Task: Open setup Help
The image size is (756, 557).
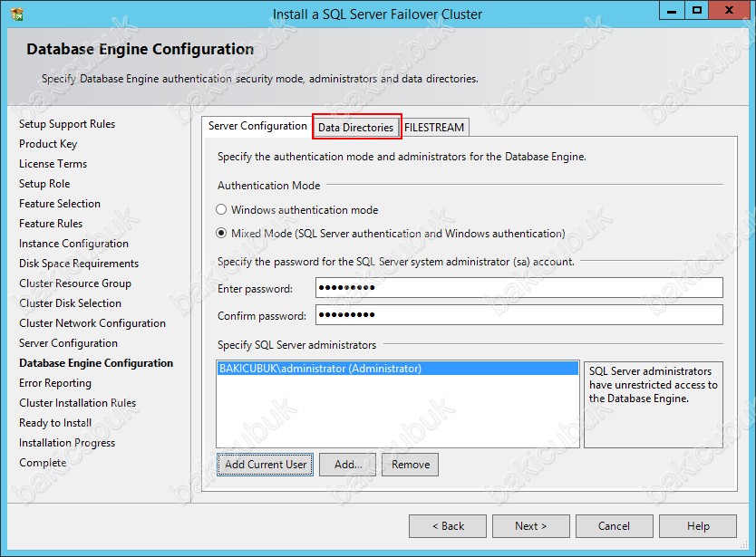Action: [698, 526]
